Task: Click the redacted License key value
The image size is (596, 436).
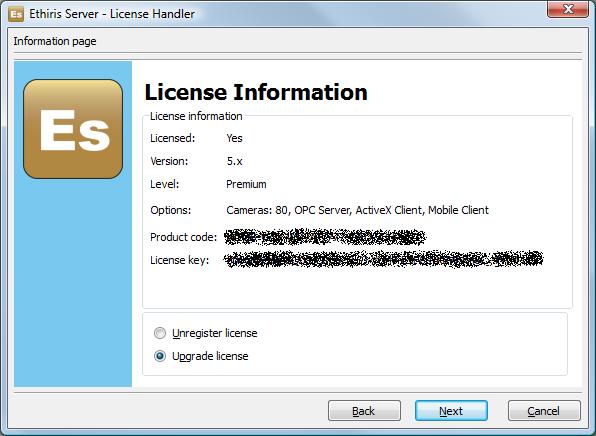Action: (384, 259)
